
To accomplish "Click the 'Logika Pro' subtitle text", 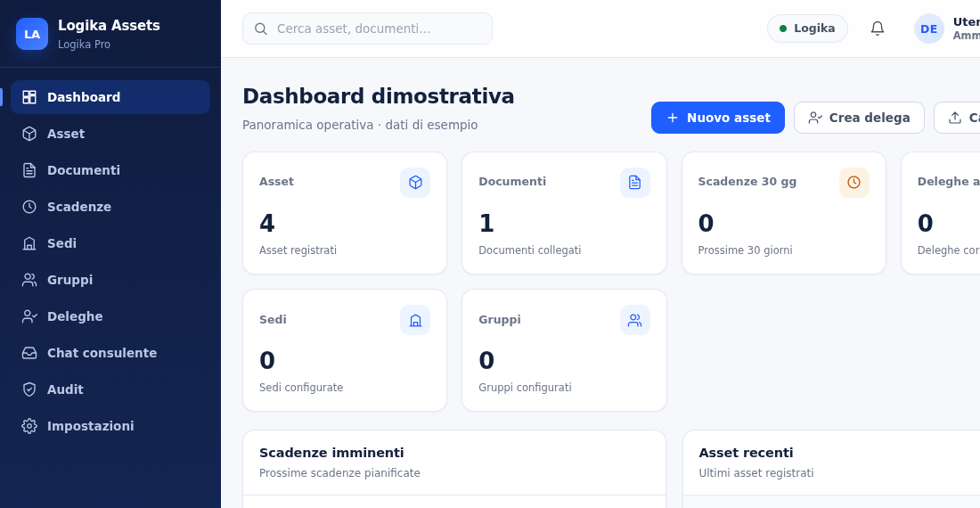I will click(x=84, y=45).
